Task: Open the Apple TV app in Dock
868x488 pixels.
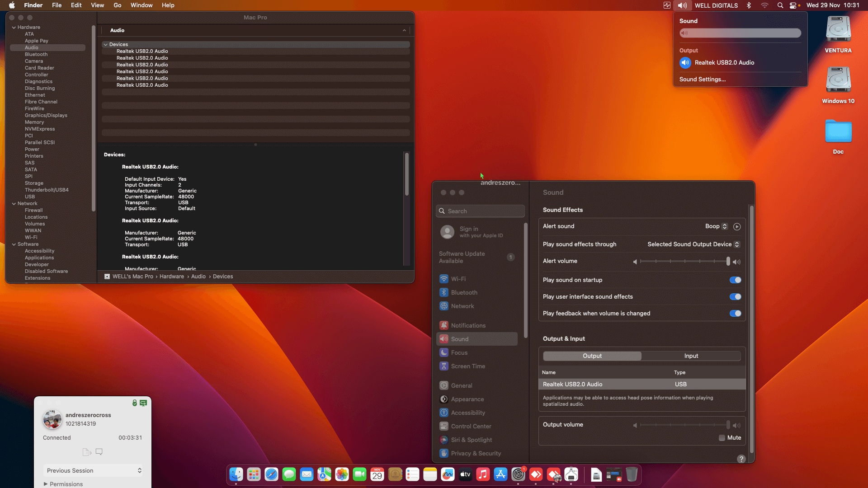Action: tap(465, 474)
